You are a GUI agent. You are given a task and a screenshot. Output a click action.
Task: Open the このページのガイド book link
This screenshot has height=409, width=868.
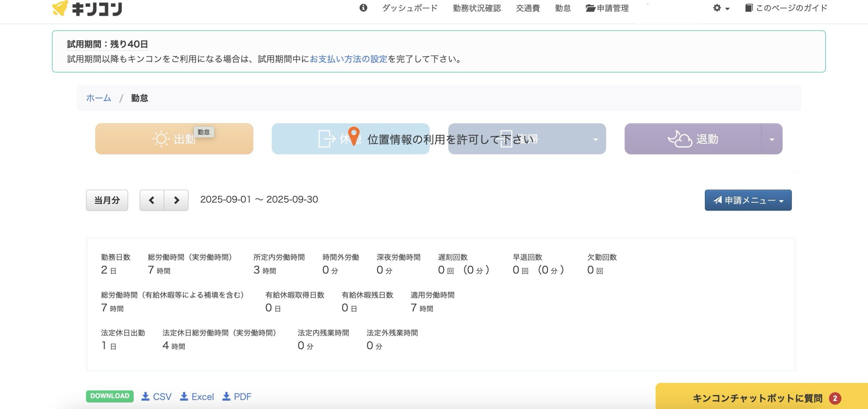pyautogui.click(x=786, y=8)
